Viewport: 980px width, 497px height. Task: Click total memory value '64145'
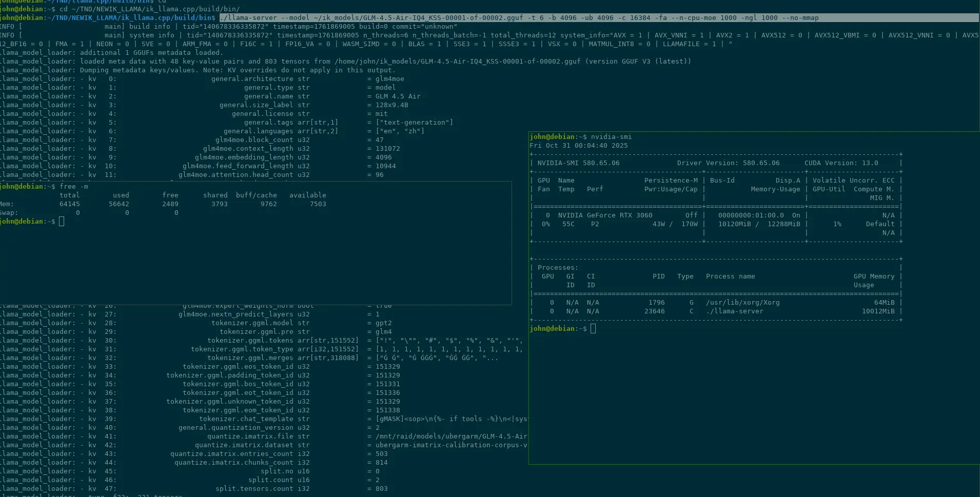click(x=70, y=204)
